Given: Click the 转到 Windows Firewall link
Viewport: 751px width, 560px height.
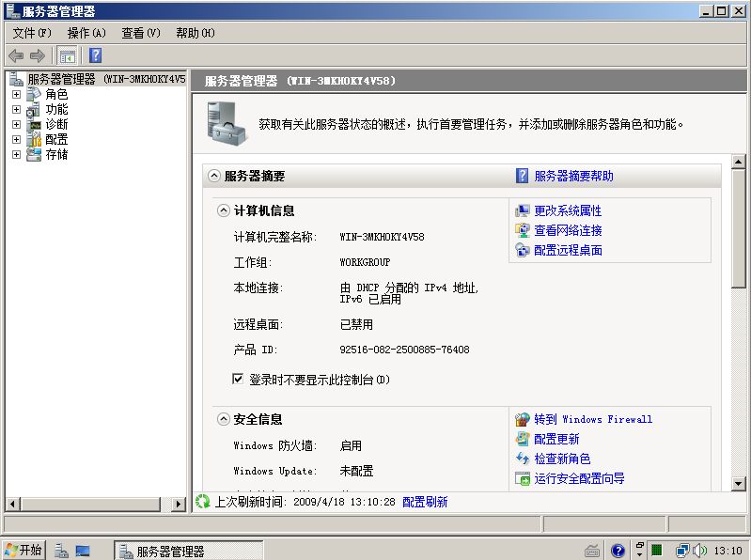Looking at the screenshot, I should click(593, 419).
